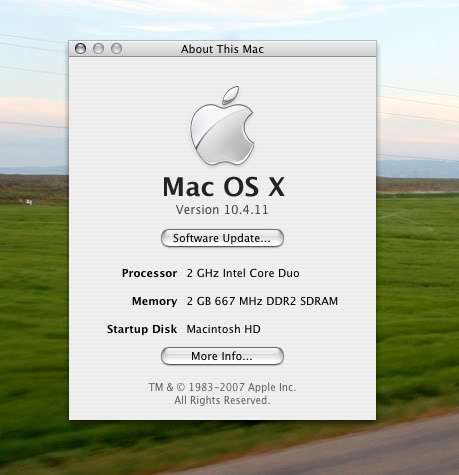Viewport: 459px width, 475px height.
Task: Click the Apple logo image
Action: click(222, 126)
